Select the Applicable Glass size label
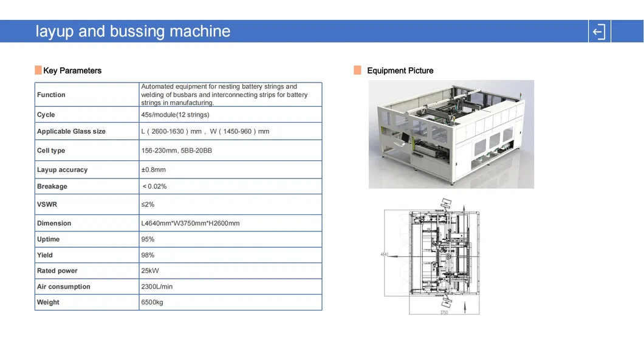Viewport: 644px width, 362px height. (71, 131)
